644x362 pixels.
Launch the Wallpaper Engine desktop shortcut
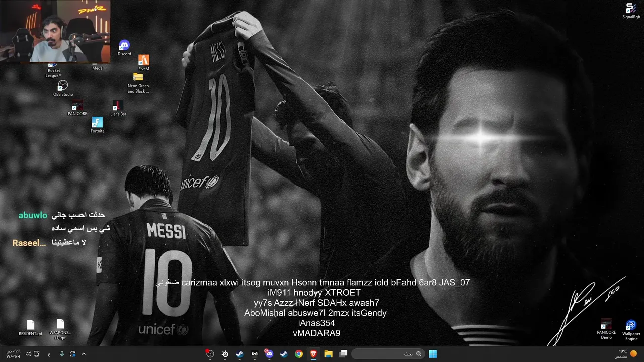point(631,330)
